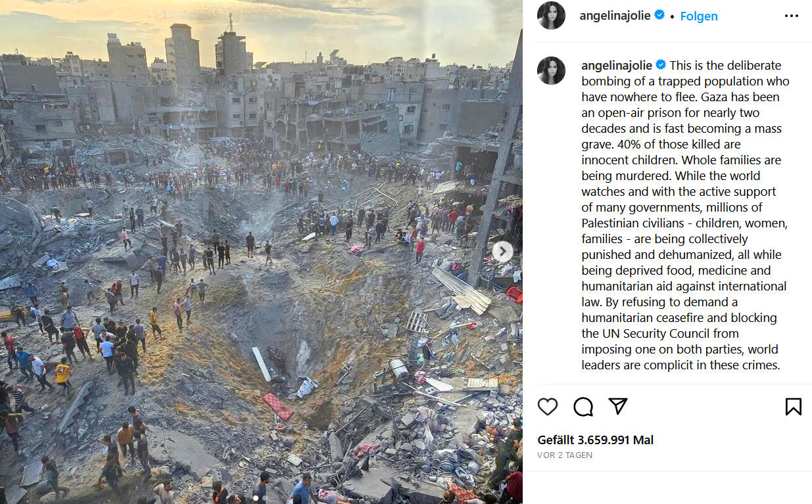This screenshot has width=812, height=504.
Task: Select the first carousel indicator dot
Action: click(256, 498)
